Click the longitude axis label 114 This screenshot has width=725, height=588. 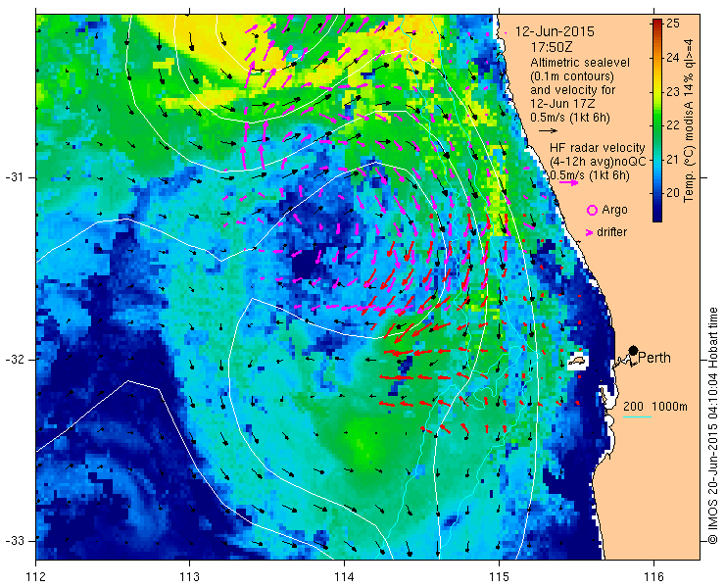[344, 577]
